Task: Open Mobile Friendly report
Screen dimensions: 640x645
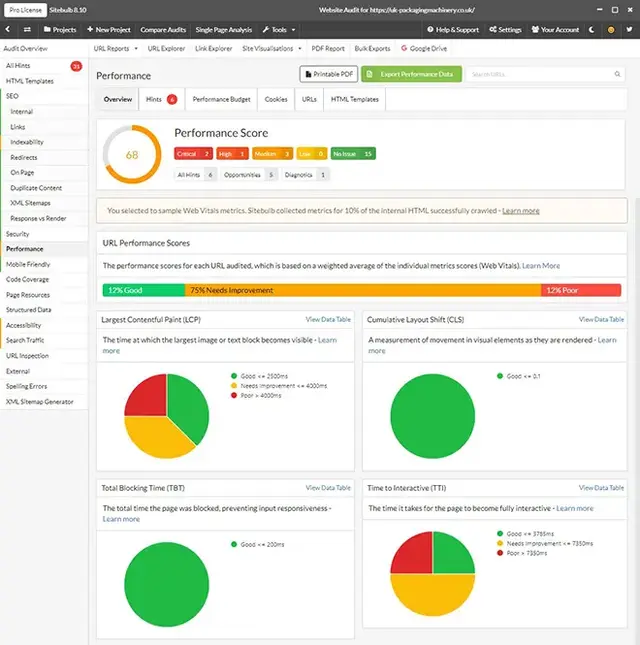Action: (28, 264)
